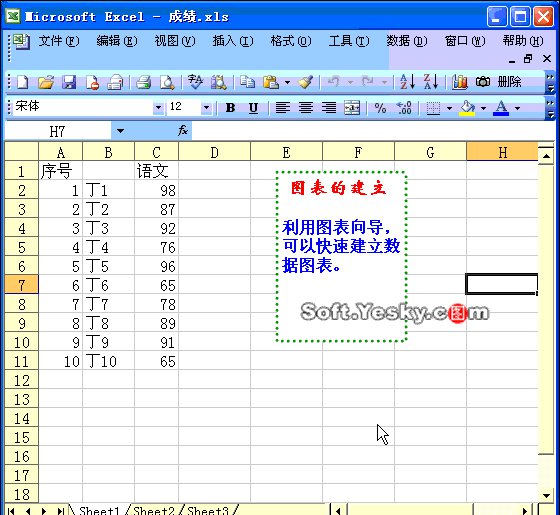Viewport: 560px width, 515px height.
Task: Apply percent style format
Action: (380, 108)
